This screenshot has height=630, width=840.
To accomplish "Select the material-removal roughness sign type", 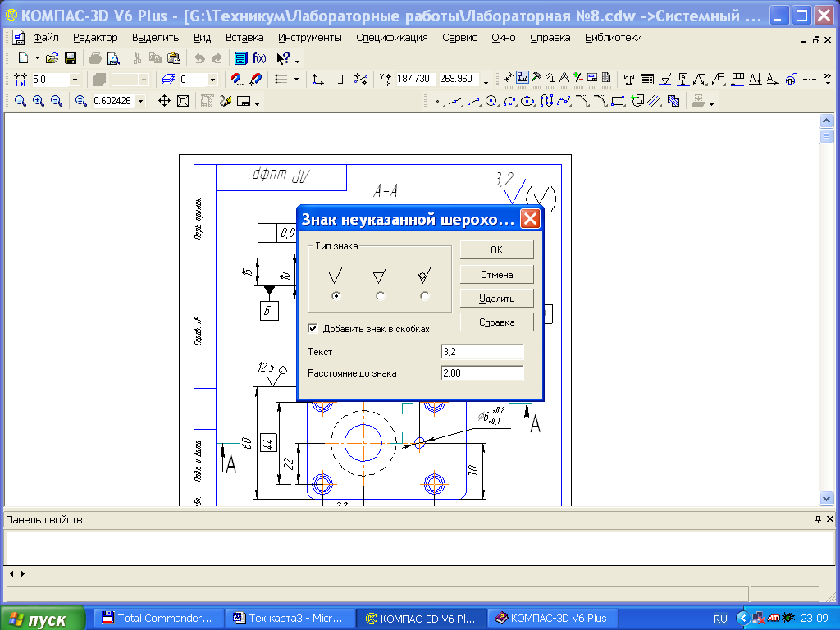I will tap(380, 295).
